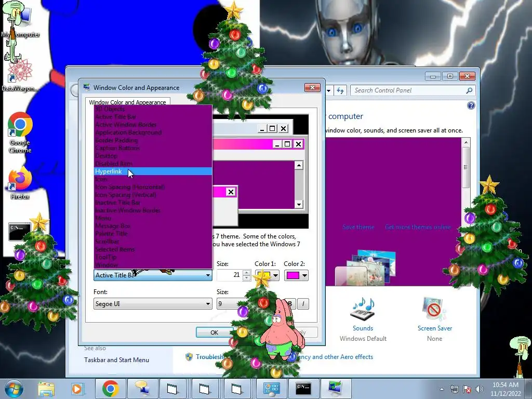Open the Firefox desktop shortcut

pos(20,183)
